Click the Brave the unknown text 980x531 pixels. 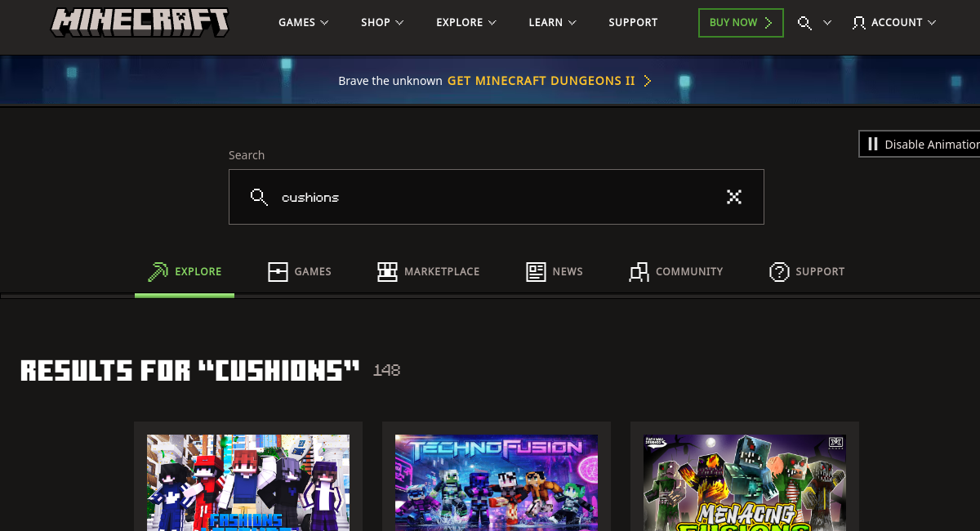pyautogui.click(x=390, y=81)
